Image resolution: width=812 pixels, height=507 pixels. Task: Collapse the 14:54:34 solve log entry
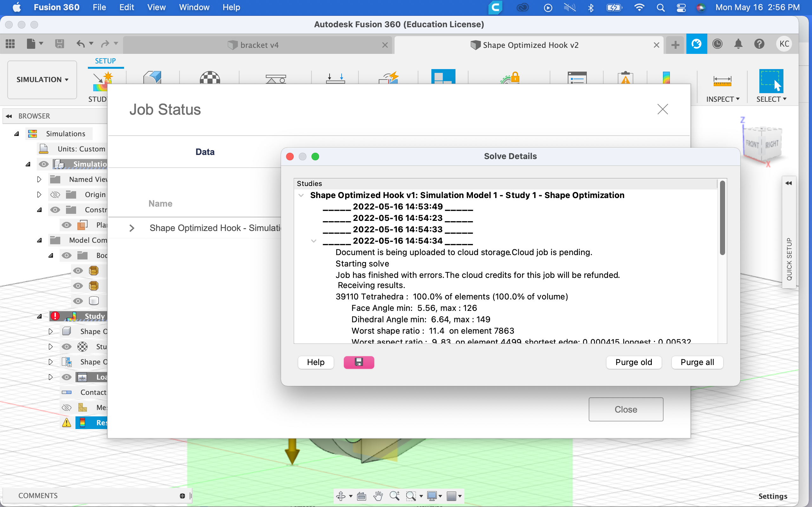pyautogui.click(x=314, y=241)
